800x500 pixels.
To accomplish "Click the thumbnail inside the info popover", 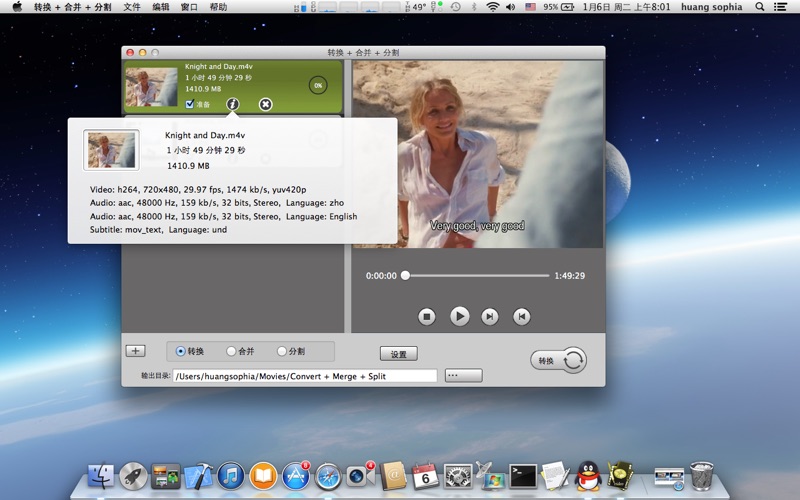I will 111,150.
